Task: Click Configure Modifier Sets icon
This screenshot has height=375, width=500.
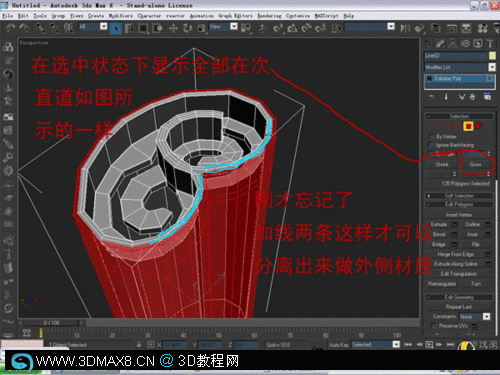Action: (x=487, y=97)
